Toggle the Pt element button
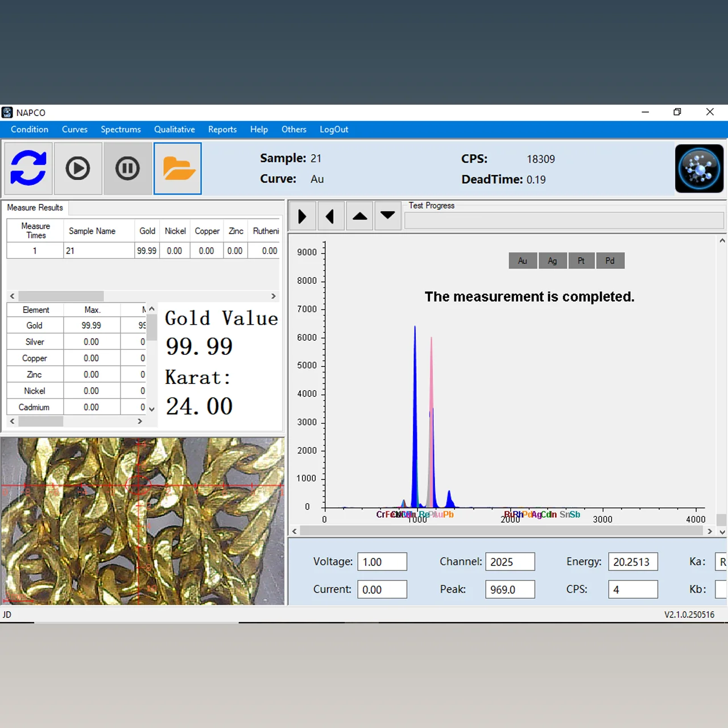Screen dimensions: 728x728 point(581,260)
